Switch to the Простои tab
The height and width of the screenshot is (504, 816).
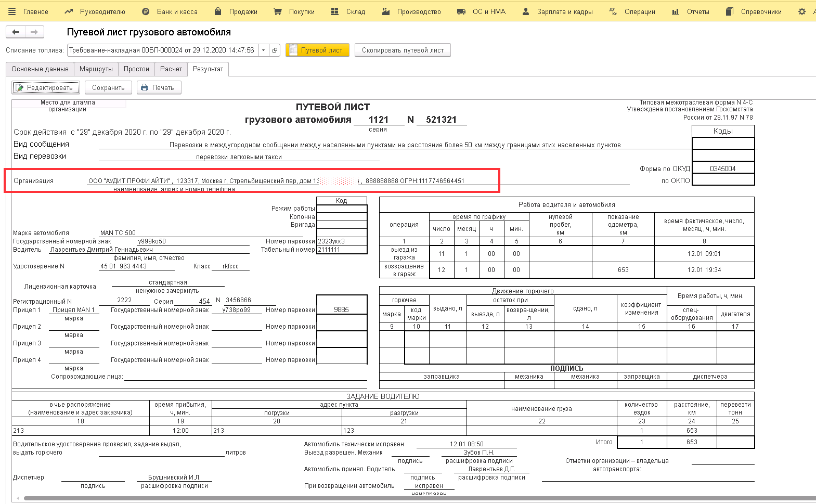coord(136,69)
